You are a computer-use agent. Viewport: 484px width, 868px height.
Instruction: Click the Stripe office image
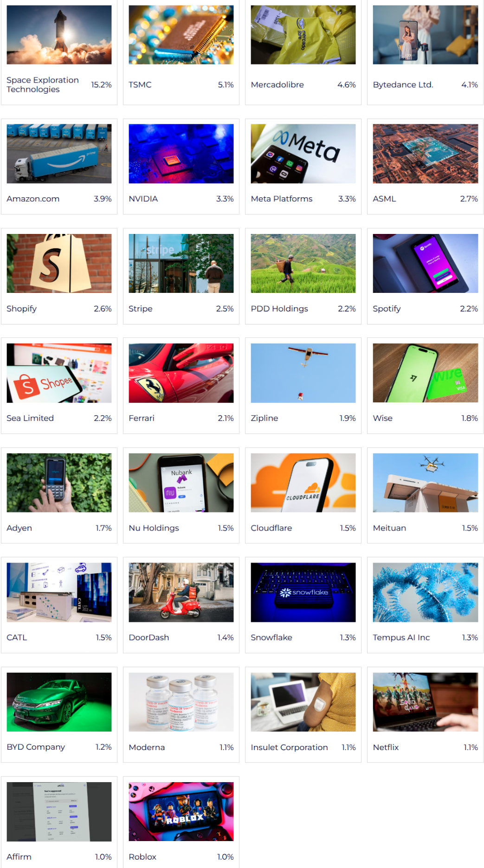click(181, 263)
